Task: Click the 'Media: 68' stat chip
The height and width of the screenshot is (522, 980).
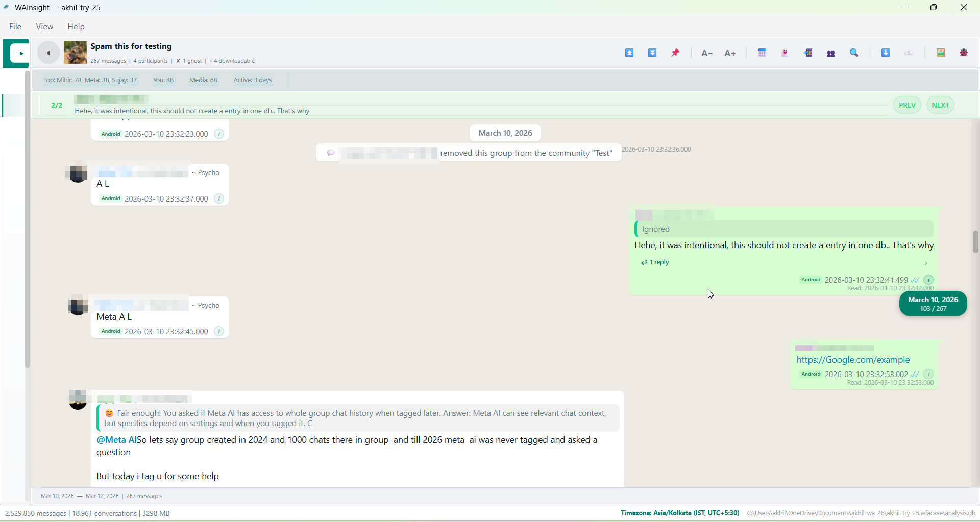Action: (203, 80)
